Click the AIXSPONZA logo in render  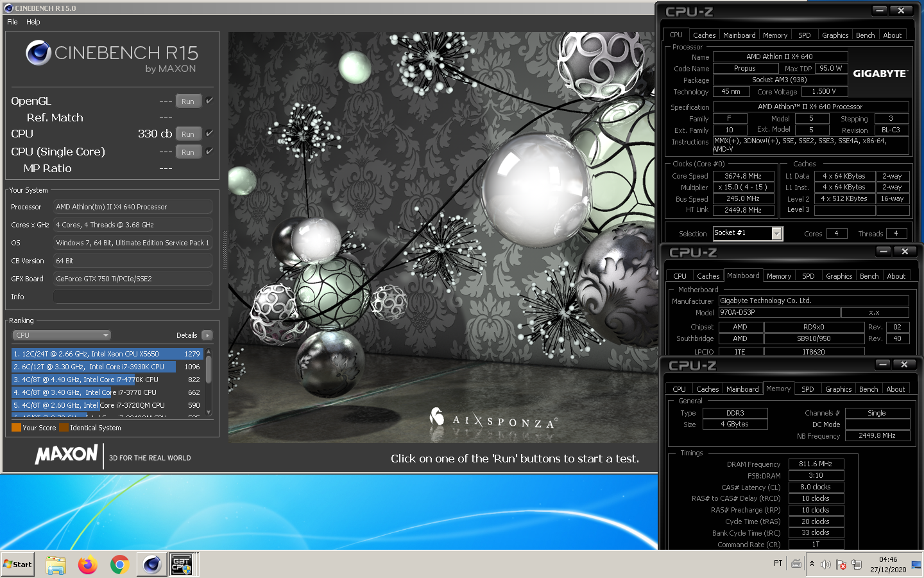(493, 419)
